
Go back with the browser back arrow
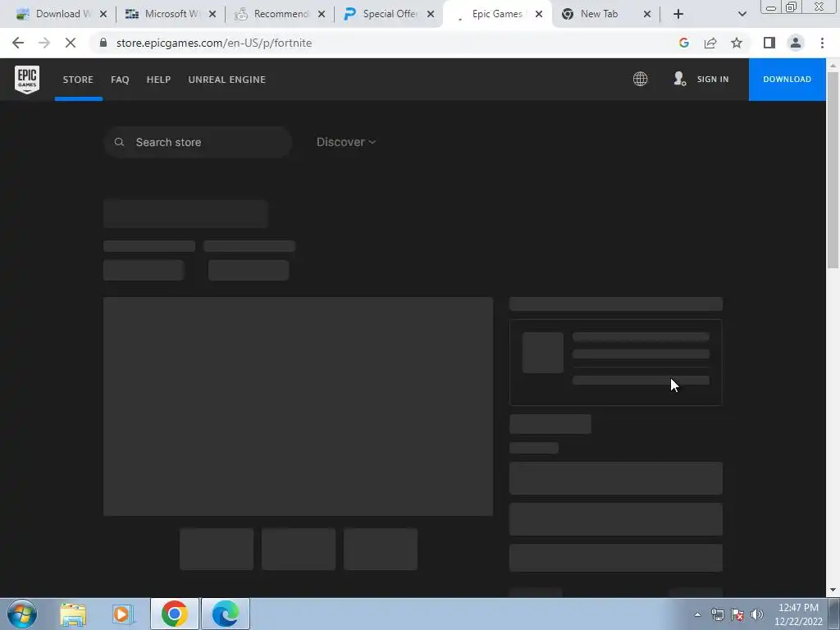pos(18,43)
